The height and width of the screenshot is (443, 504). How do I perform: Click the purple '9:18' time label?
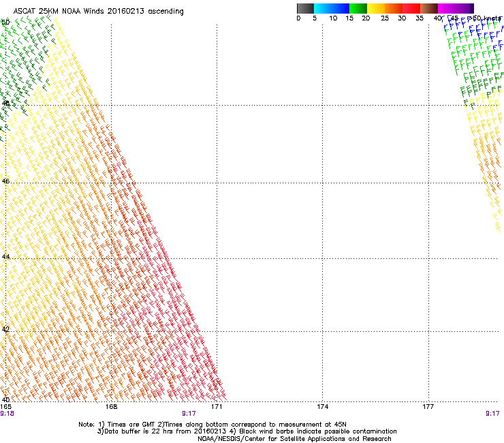7,414
